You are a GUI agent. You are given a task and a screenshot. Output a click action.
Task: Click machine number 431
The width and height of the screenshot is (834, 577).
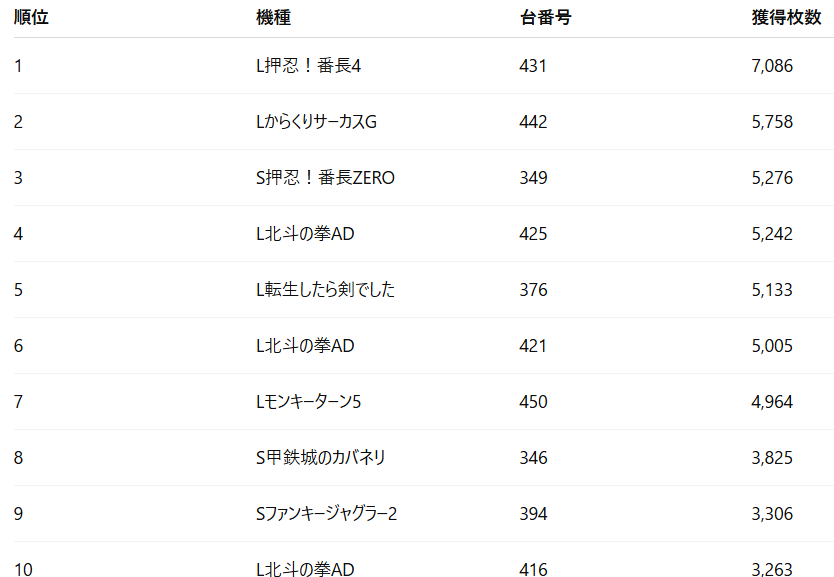tap(533, 66)
